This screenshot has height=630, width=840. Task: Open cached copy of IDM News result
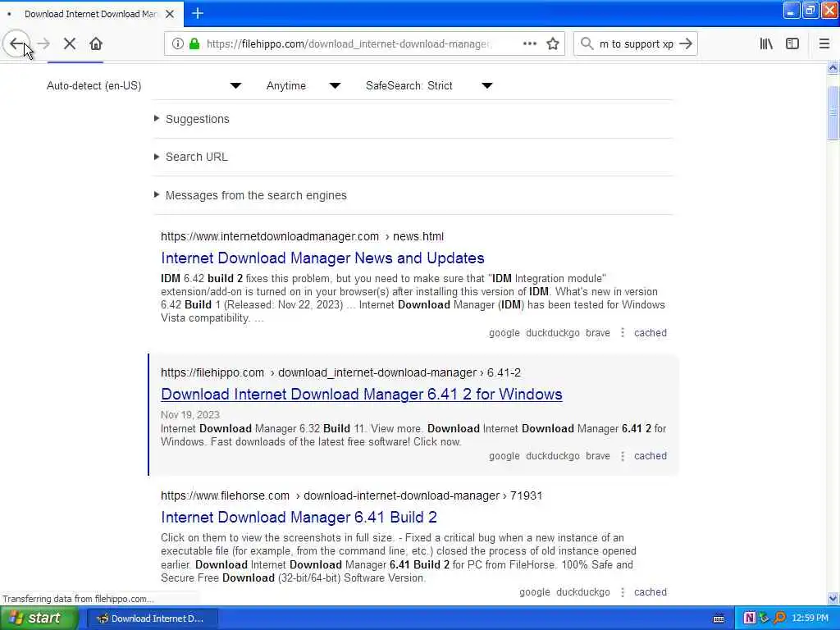(651, 333)
